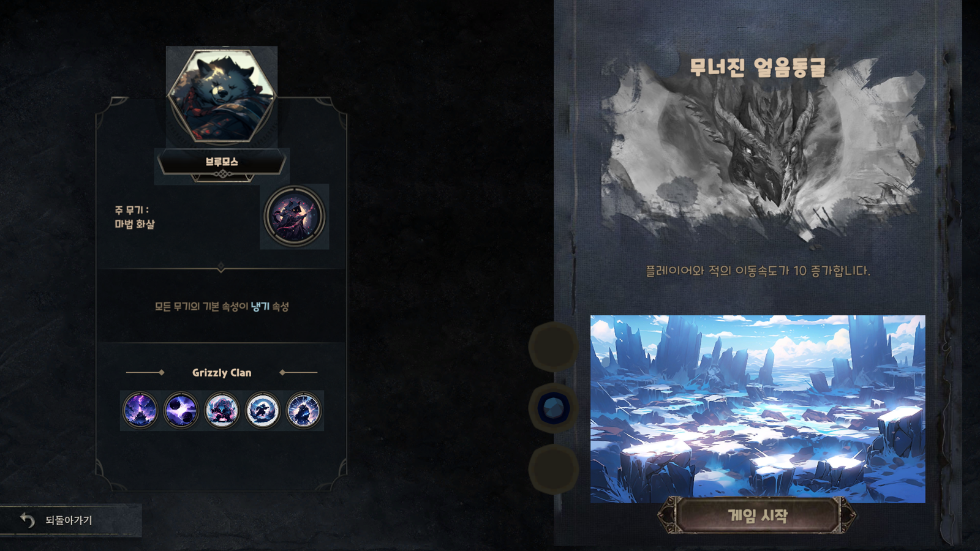Click the stage effect description text
This screenshot has width=980, height=551.
click(758, 271)
